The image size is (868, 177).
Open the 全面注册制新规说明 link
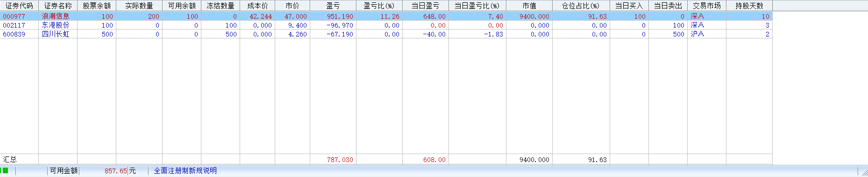[185, 171]
